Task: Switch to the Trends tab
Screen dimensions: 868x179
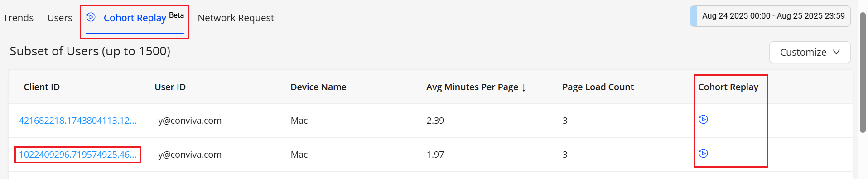Action: pyautogui.click(x=18, y=18)
